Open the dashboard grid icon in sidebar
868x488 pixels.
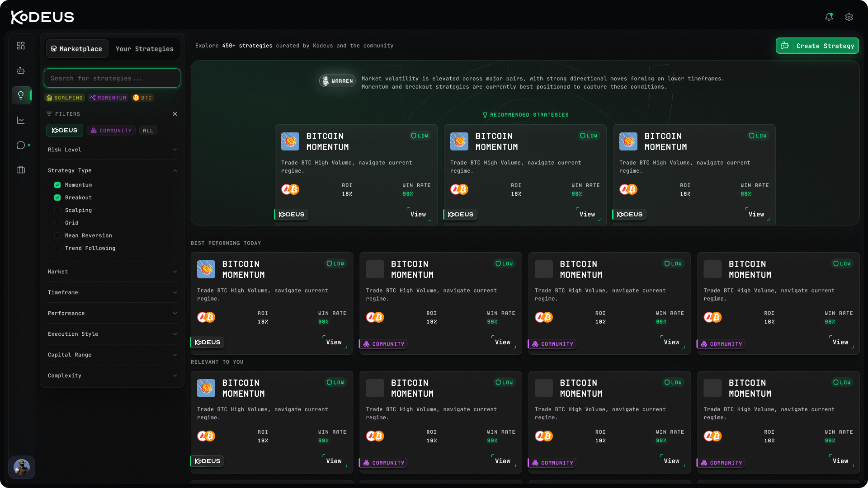(x=21, y=46)
